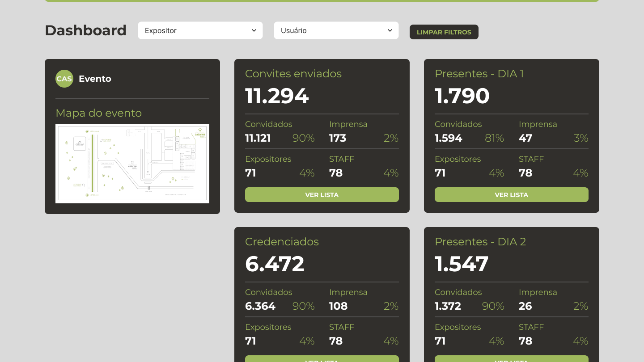Click the Convidados value 1.594
644x362 pixels.
(449, 138)
